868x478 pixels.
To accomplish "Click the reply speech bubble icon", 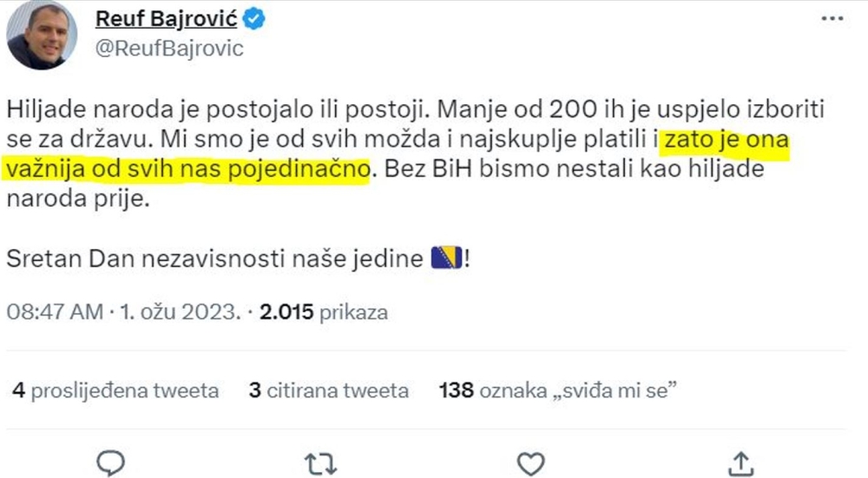I will (x=110, y=462).
